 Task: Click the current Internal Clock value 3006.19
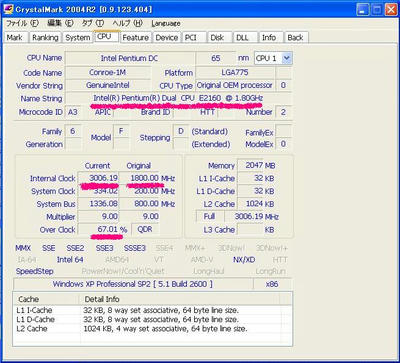pyautogui.click(x=98, y=178)
